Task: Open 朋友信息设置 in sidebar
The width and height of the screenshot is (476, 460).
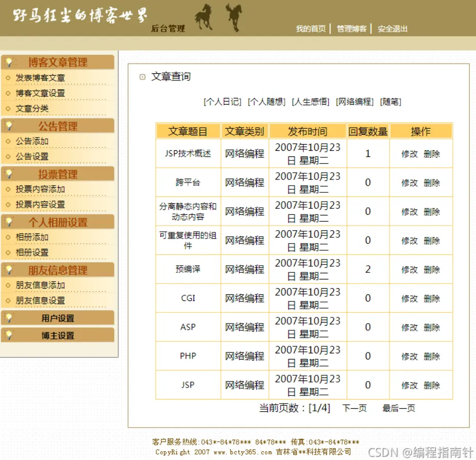Action: click(40, 301)
